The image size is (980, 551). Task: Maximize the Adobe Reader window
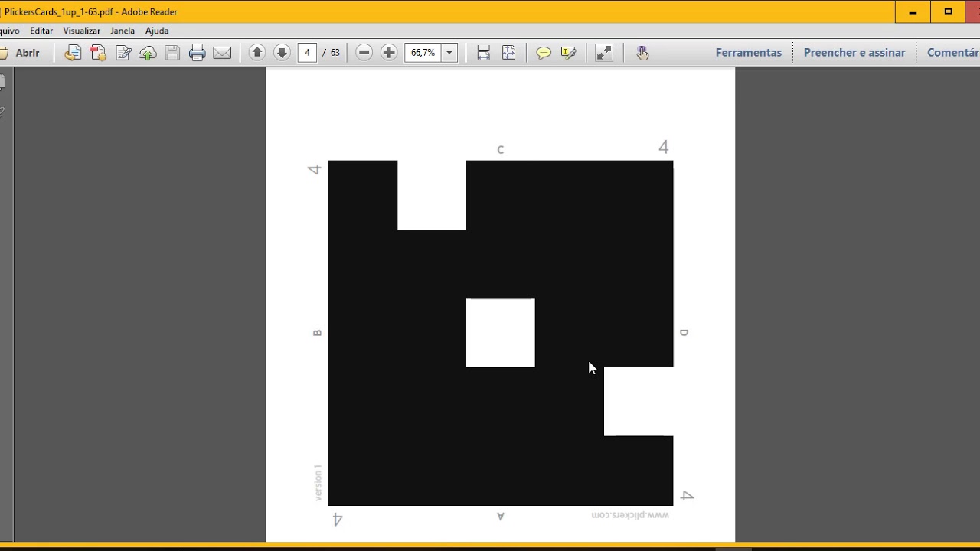click(x=948, y=11)
